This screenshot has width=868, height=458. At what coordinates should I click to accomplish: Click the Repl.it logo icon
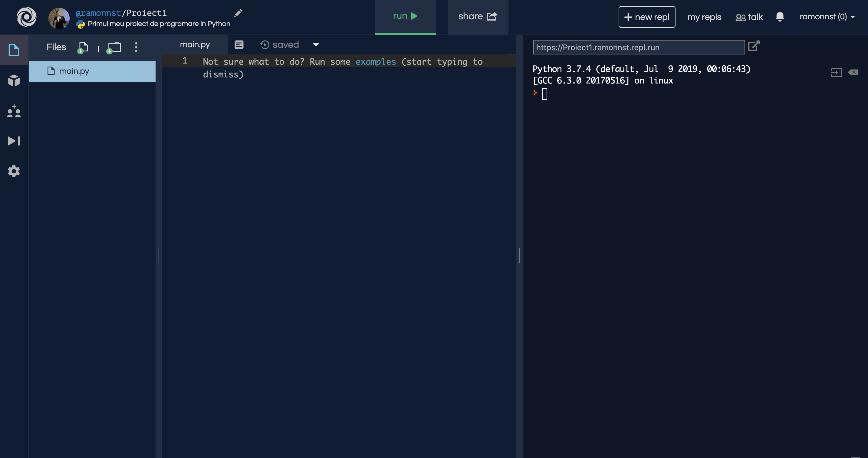(x=27, y=17)
